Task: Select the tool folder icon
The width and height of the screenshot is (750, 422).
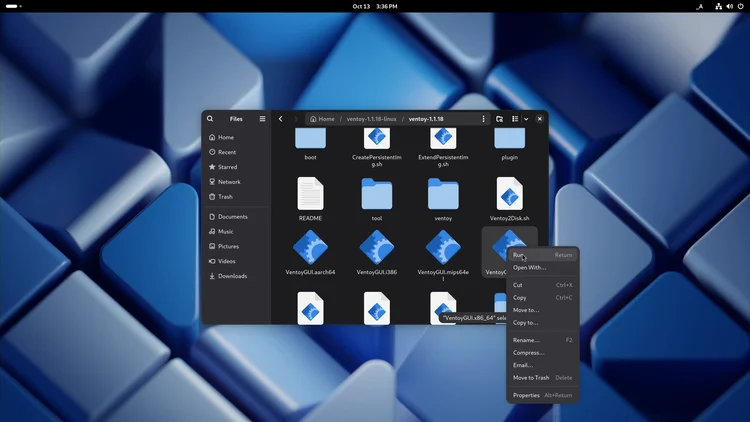Action: click(377, 194)
